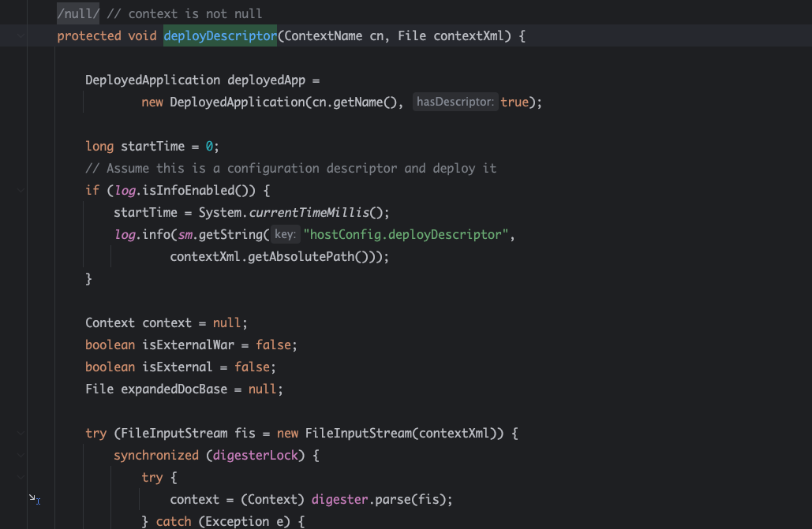Viewport: 812px width, 529px height.
Task: Collapse the deployDescriptor method fold arrow
Action: coord(20,35)
